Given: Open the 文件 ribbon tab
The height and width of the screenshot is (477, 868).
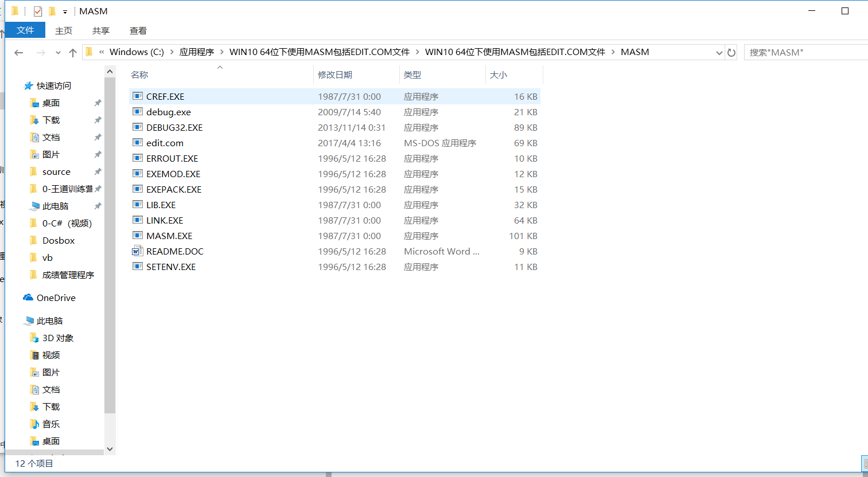Looking at the screenshot, I should click(25, 30).
